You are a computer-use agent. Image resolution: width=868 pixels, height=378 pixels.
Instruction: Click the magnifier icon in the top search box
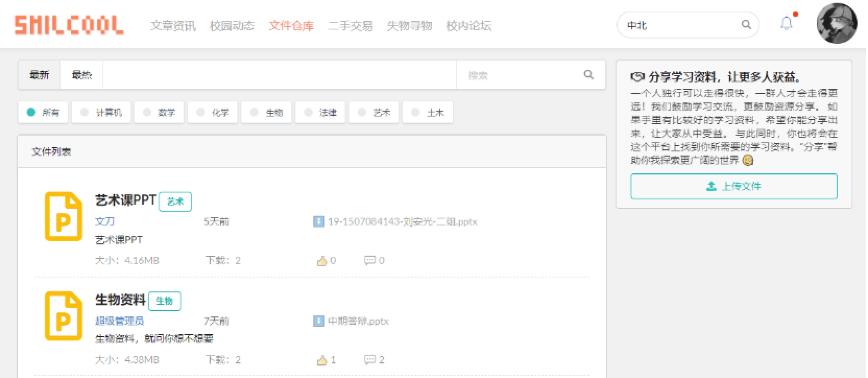click(x=746, y=25)
